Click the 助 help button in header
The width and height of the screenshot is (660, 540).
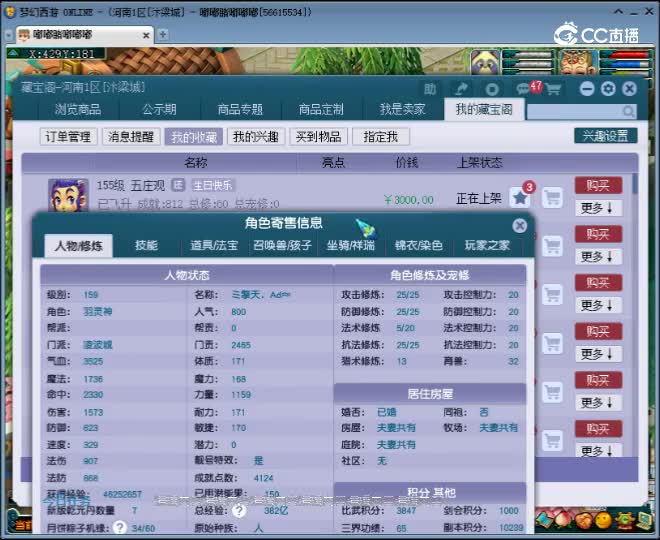pyautogui.click(x=430, y=89)
